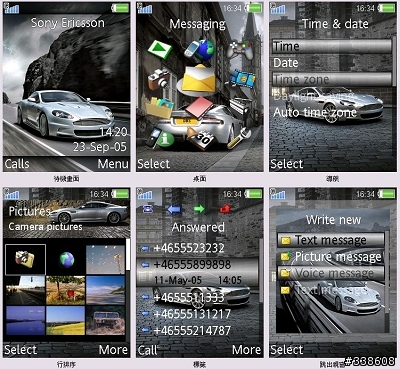Tap More softkey on Pictures screen
The height and width of the screenshot is (369, 400).
[113, 350]
